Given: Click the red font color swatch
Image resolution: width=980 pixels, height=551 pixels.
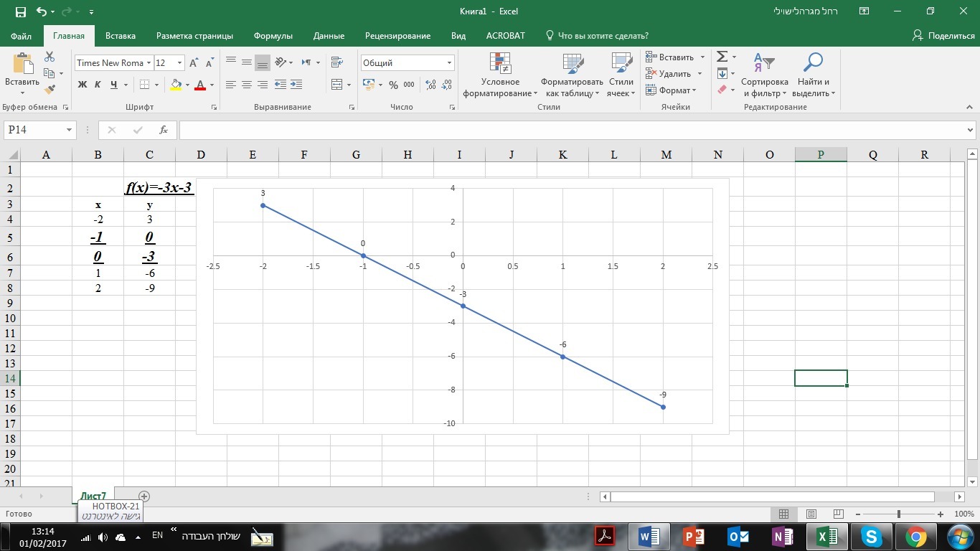Looking at the screenshot, I should 200,85.
